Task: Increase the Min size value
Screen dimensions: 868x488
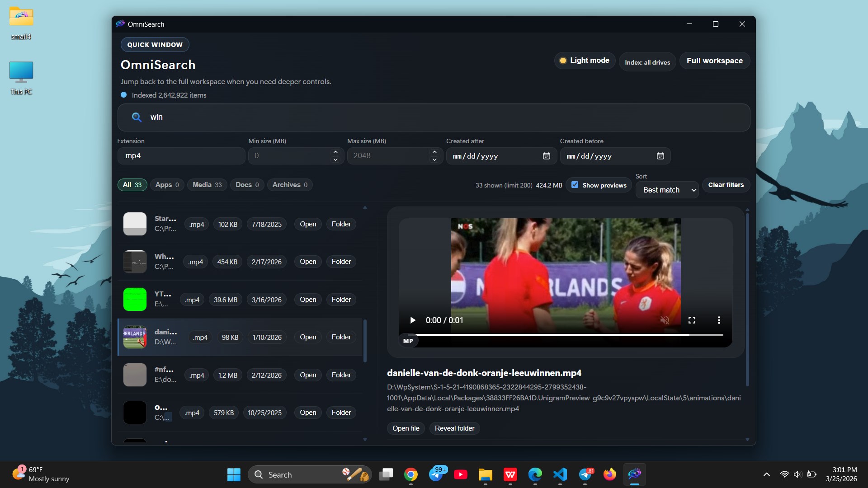Action: tap(335, 152)
